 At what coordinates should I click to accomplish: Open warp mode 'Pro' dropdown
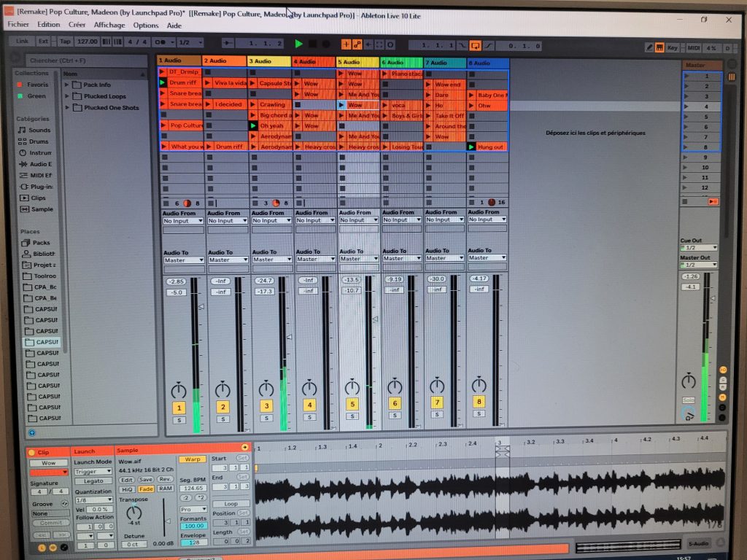(193, 510)
